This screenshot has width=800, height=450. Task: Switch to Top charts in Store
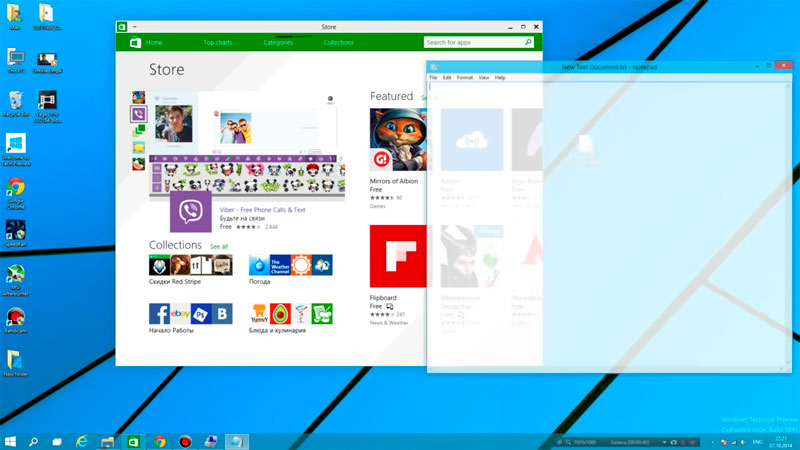tap(218, 42)
